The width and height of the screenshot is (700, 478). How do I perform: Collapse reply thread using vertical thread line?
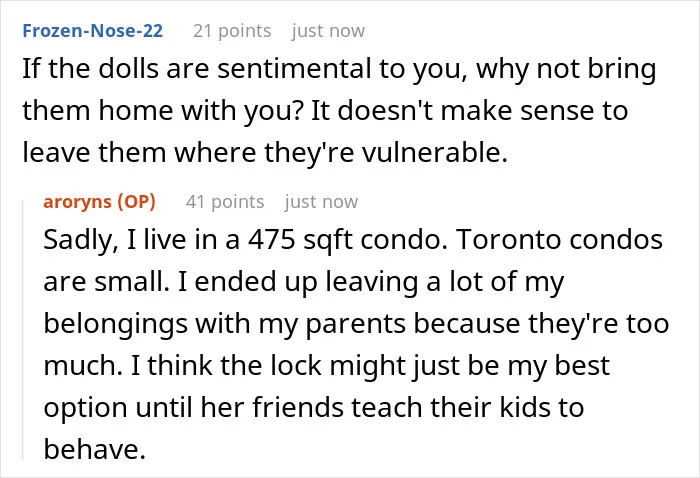tap(23, 330)
